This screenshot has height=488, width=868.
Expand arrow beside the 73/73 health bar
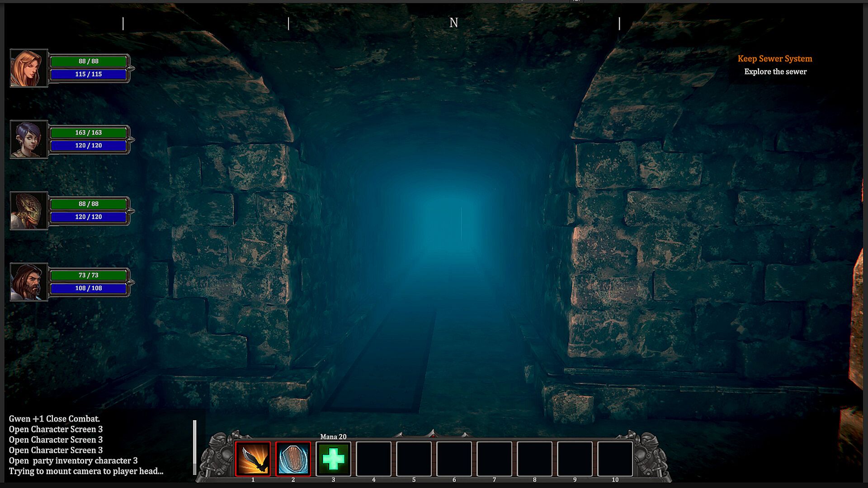coord(132,282)
